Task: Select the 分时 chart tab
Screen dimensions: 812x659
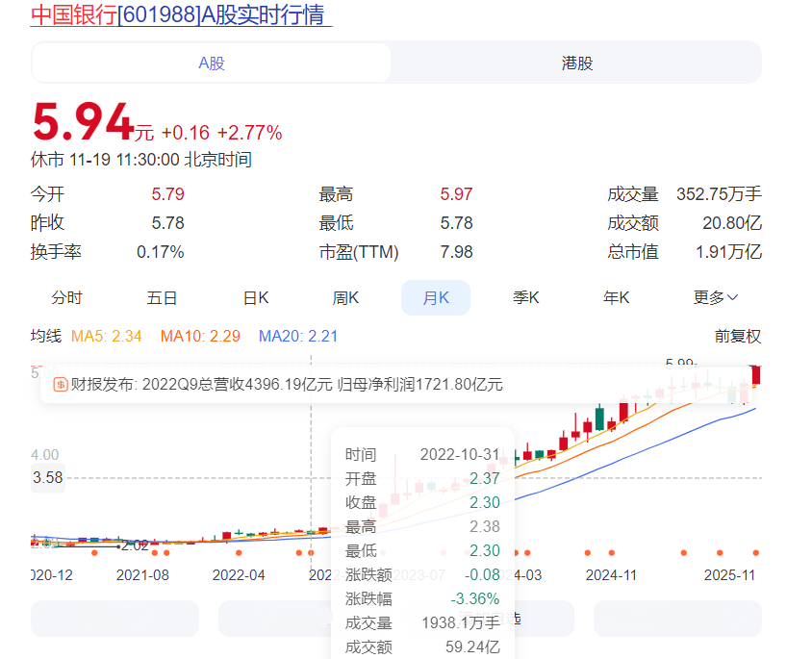Action: (x=66, y=297)
